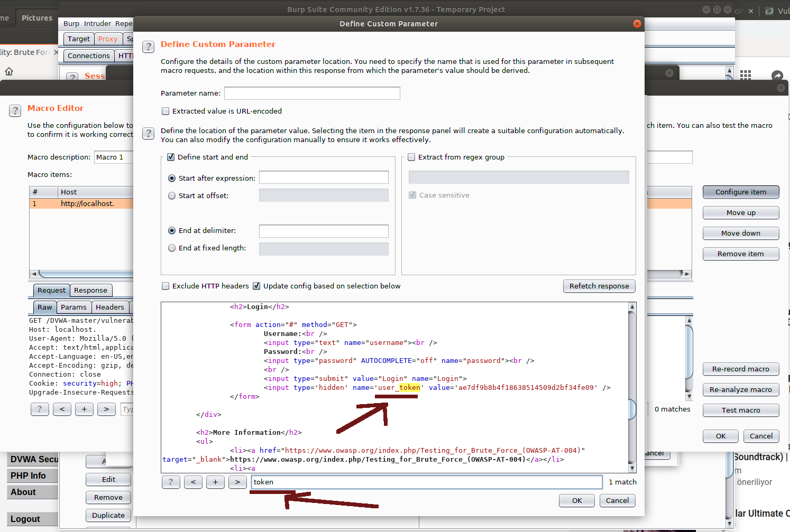Click Move up button

click(741, 212)
